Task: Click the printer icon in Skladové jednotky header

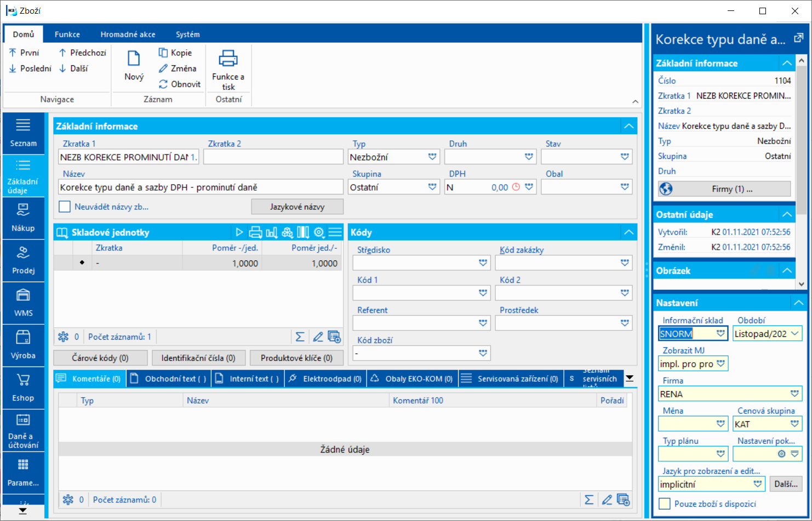Action: pyautogui.click(x=255, y=232)
